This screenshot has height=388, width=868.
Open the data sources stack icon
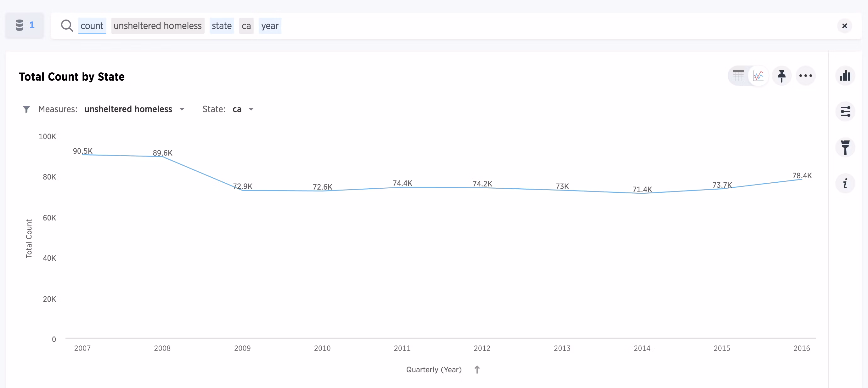[20, 25]
